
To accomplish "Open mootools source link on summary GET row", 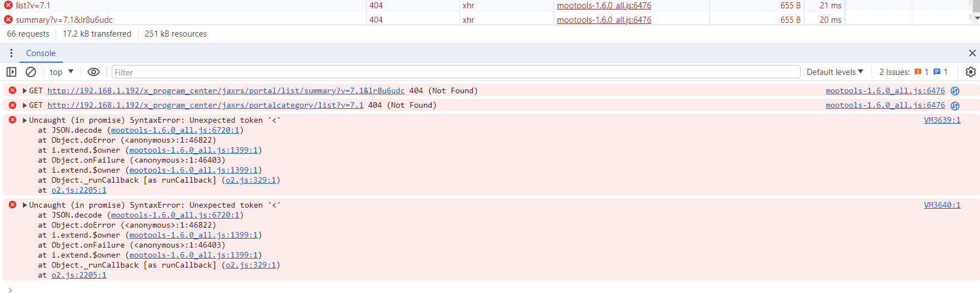I will [x=885, y=90].
